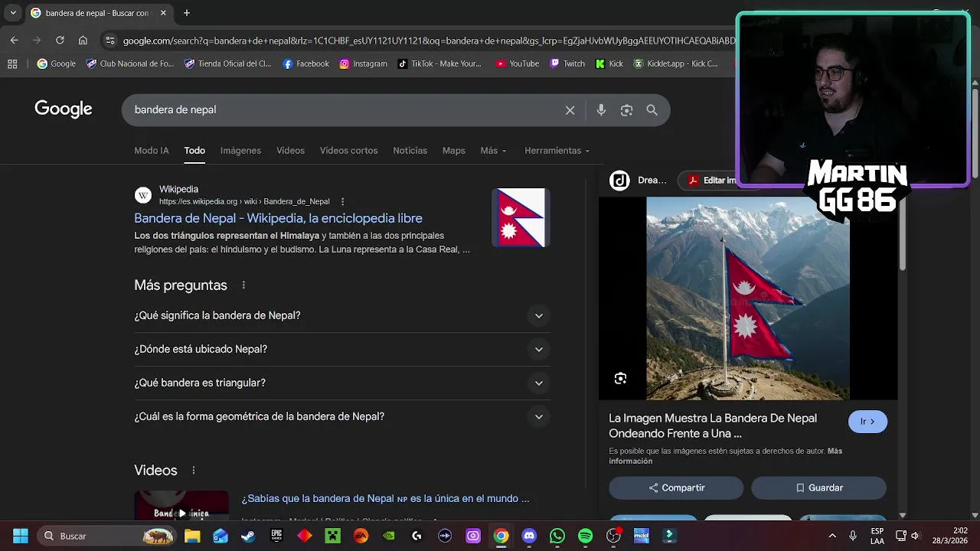Open the Kick bookmark
The height and width of the screenshot is (551, 980).
coord(609,64)
